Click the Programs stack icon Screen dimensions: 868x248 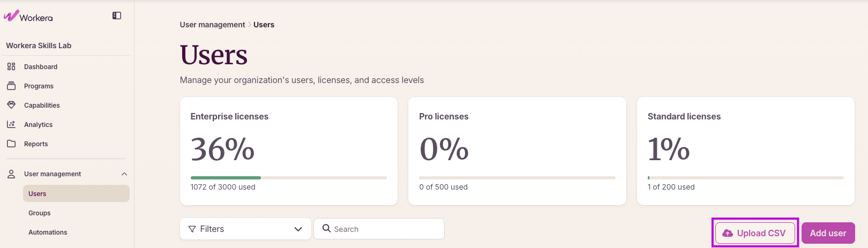(11, 86)
